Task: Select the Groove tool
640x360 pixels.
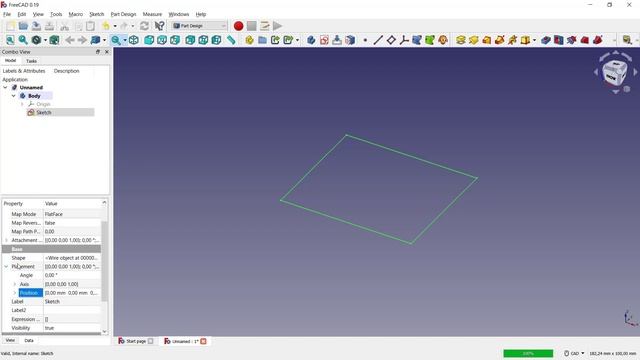Action: click(572, 40)
